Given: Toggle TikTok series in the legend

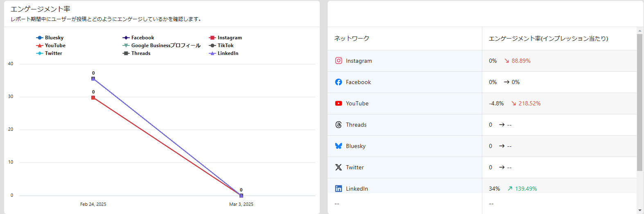Looking at the screenshot, I should click(x=221, y=46).
